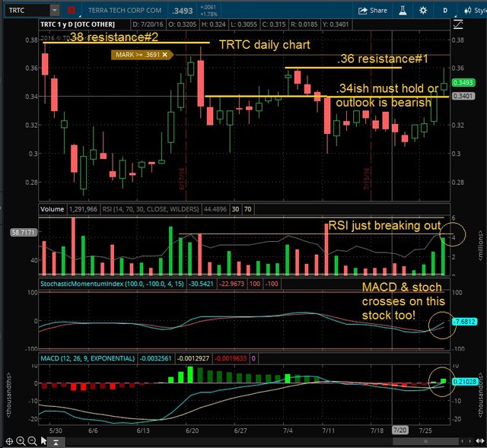Click the O: 0.3205 open value
The image size is (487, 448).
click(x=183, y=24)
